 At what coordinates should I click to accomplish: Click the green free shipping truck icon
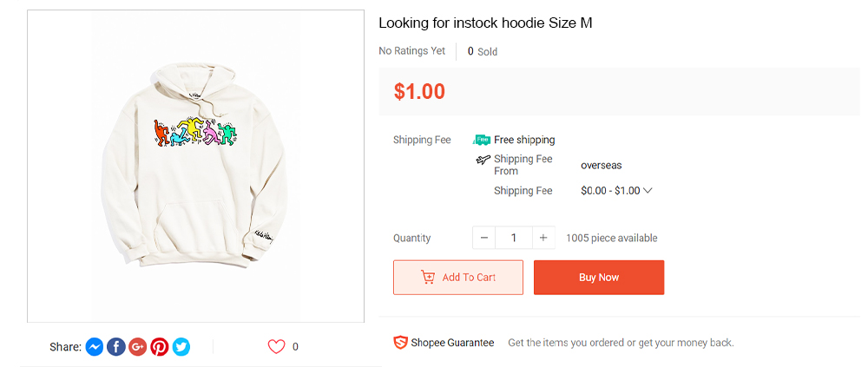[482, 140]
